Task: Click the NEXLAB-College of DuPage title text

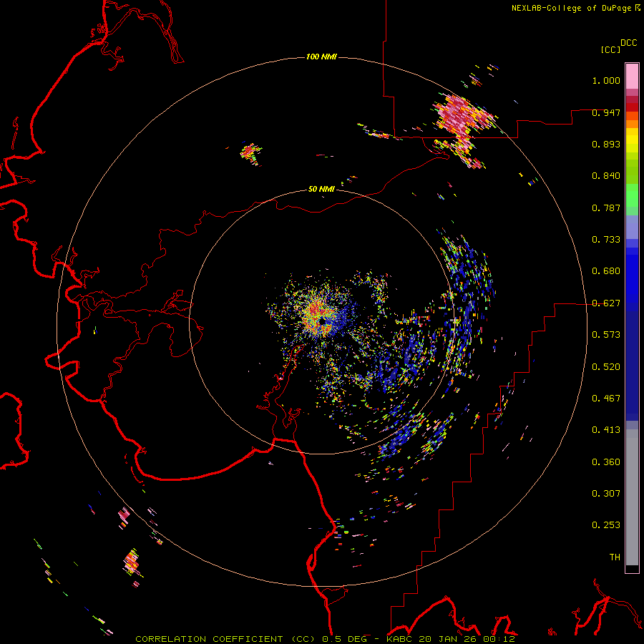Action: click(x=571, y=8)
